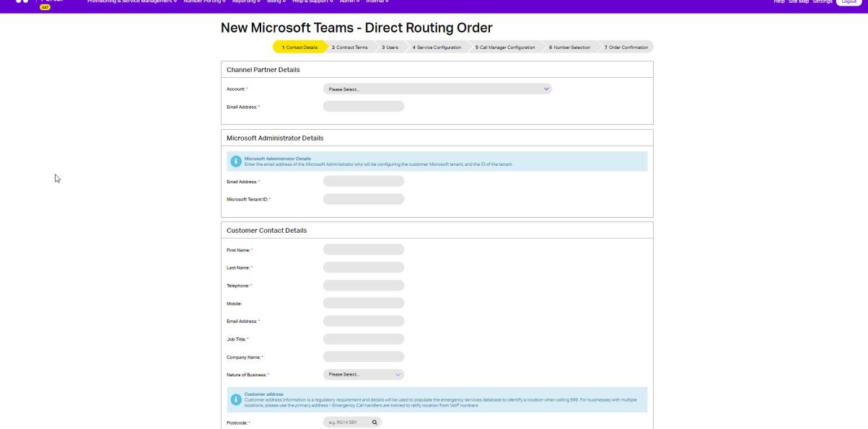Screen dimensions: 868x429
Task: Click the 'Nature of Business:' label
Action: click(x=248, y=375)
